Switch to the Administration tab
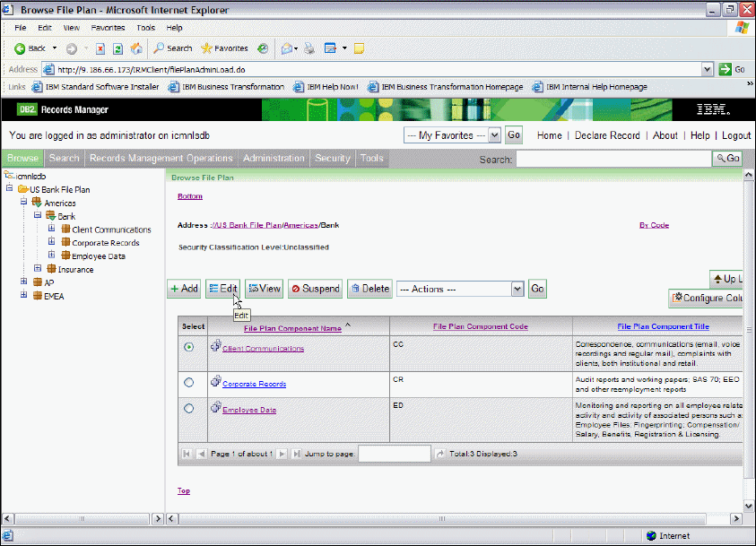Viewport: 756px width, 546px height. (274, 158)
